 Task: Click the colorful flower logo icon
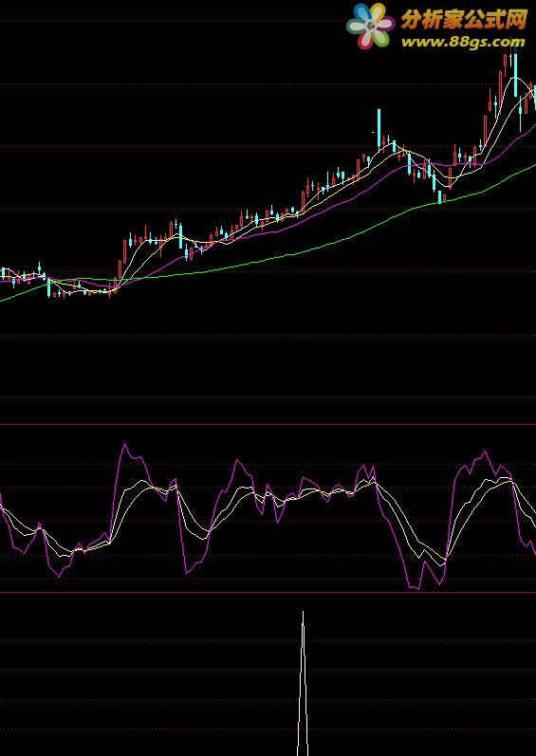coord(370,25)
